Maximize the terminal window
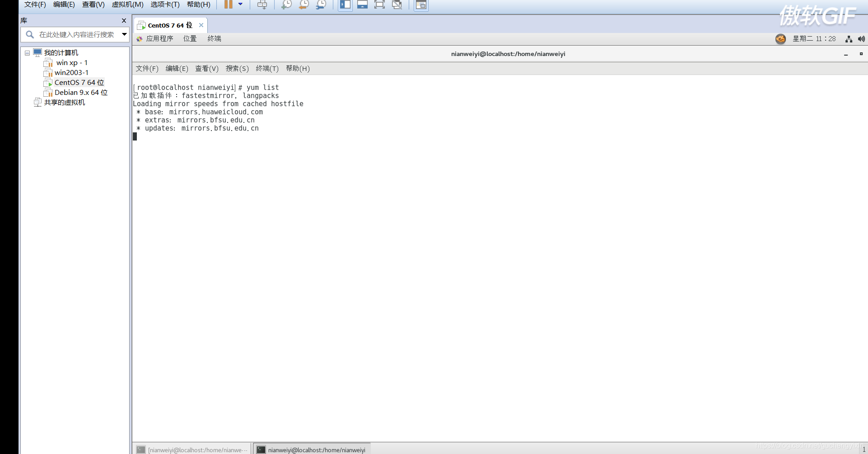 click(861, 54)
